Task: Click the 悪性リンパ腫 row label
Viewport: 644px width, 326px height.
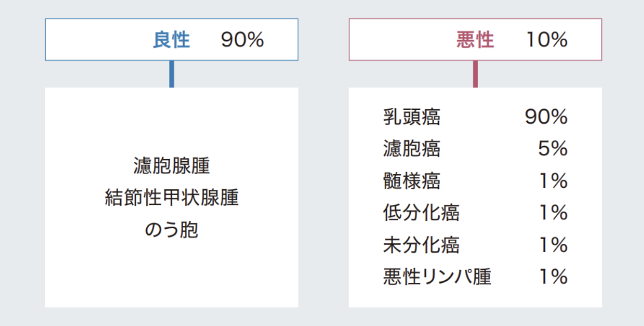Action: (x=437, y=277)
